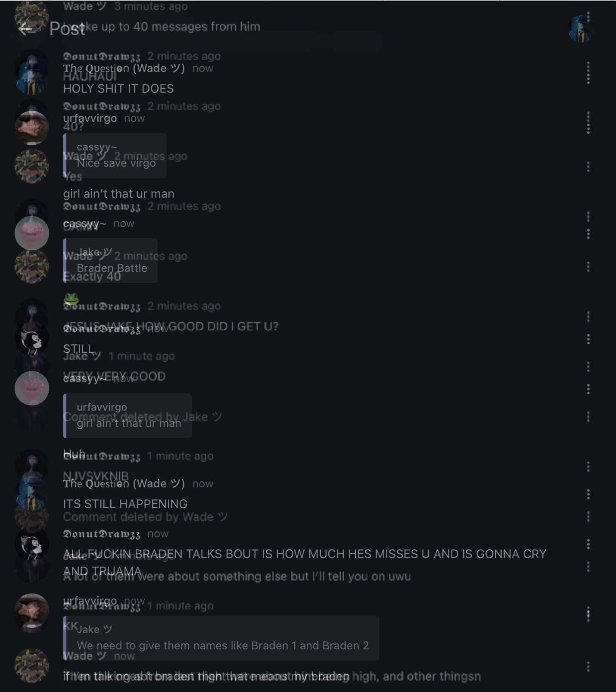Open options menu for cassyy's Braden Battle reply
The height and width of the screenshot is (692, 616).
588,234
